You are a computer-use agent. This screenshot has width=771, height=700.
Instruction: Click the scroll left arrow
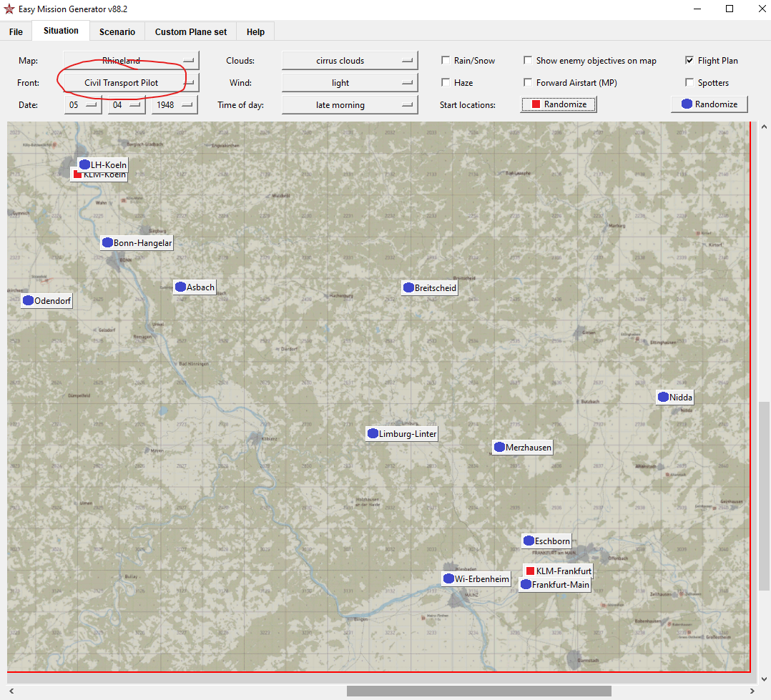point(11,691)
